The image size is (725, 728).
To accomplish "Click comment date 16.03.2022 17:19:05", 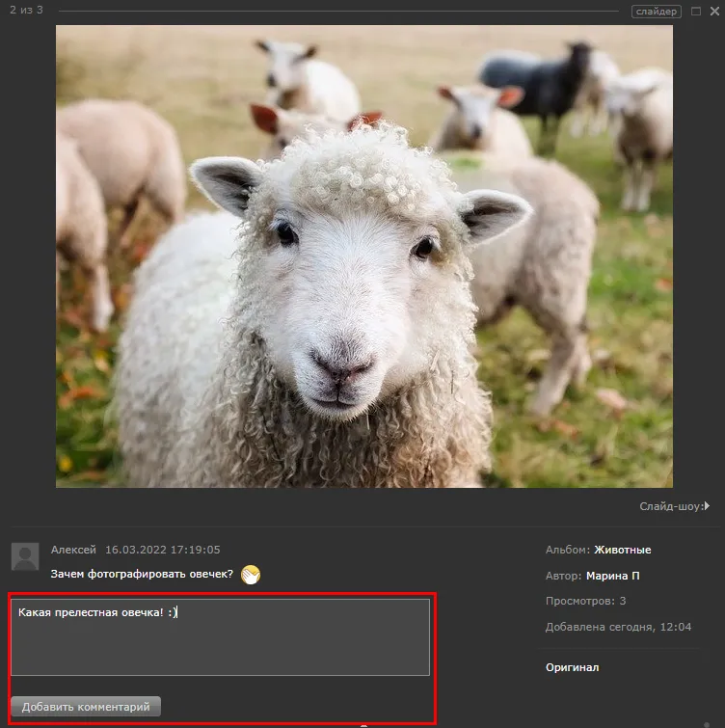I will point(163,550).
